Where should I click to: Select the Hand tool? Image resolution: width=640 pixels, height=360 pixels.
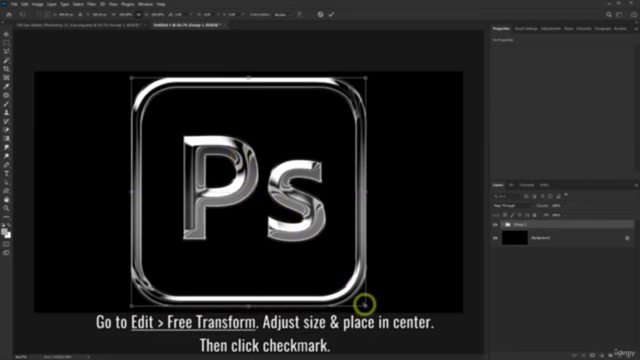(x=7, y=200)
